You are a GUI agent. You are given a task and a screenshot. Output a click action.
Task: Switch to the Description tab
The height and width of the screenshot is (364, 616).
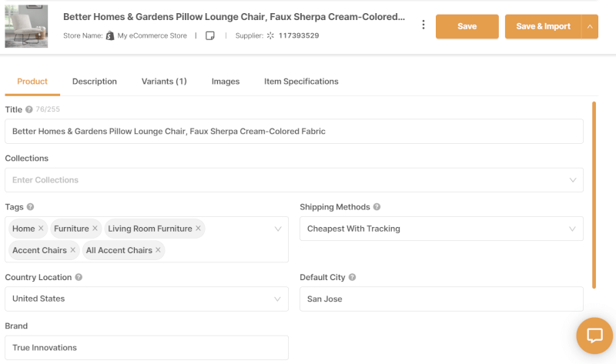click(95, 82)
